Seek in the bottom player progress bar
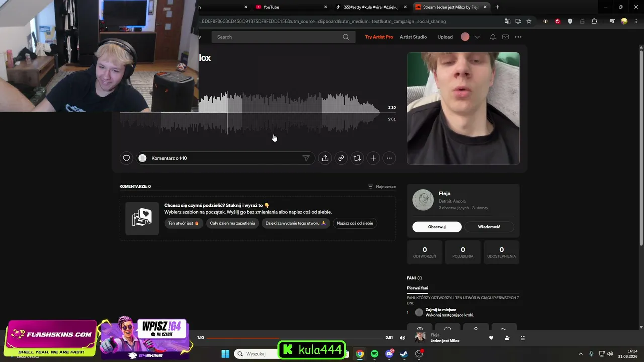644x362 pixels. pyautogui.click(x=295, y=338)
